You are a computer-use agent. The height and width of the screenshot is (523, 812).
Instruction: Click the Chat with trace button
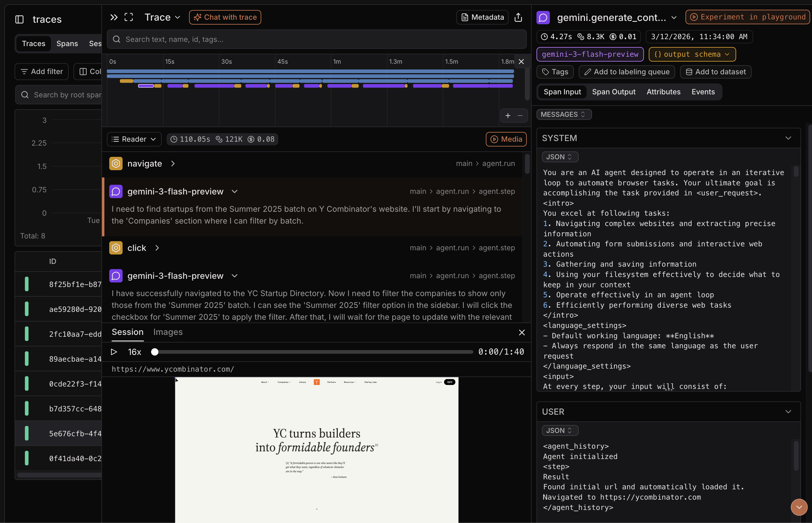pos(225,17)
